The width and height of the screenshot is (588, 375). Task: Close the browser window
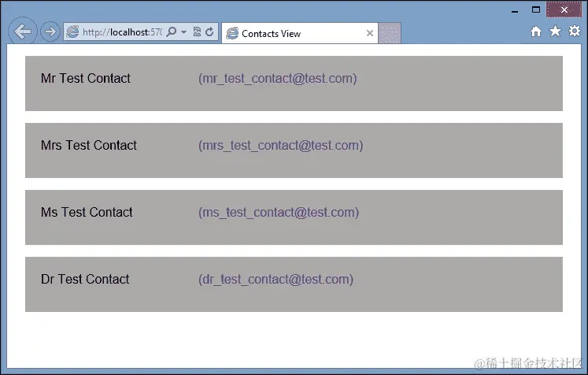coord(564,9)
